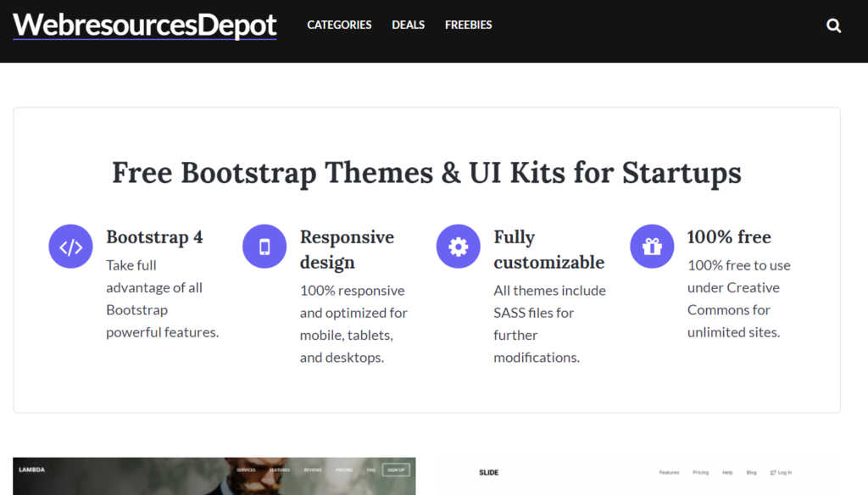Image resolution: width=868 pixels, height=495 pixels.
Task: Click the Responsive design mobile phone icon
Action: pos(264,247)
